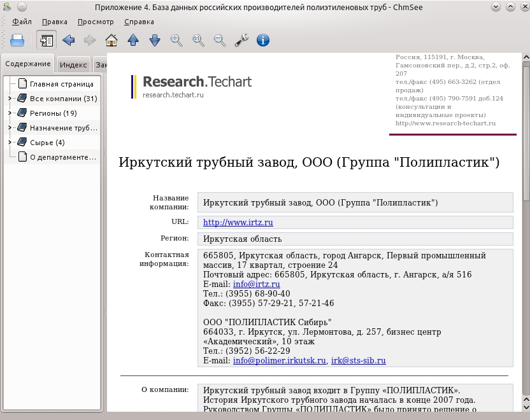Expand the Сырье (4) node
The height and width of the screenshot is (420, 530).
pyautogui.click(x=10, y=142)
